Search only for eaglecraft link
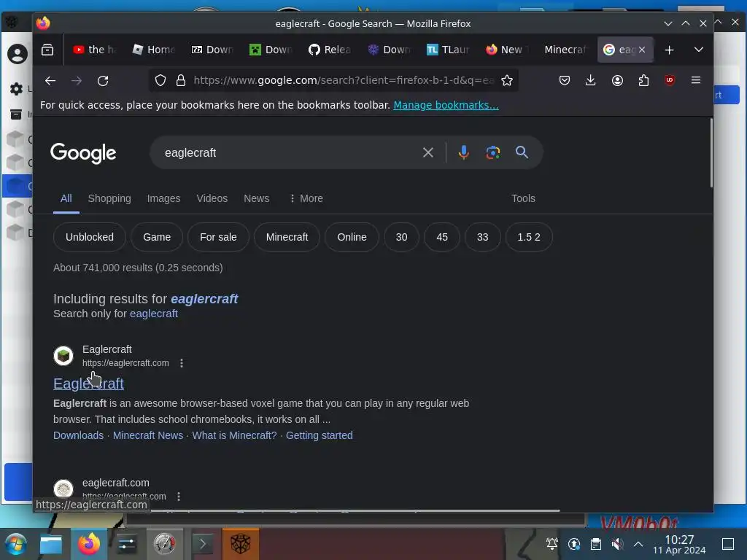 tap(153, 314)
